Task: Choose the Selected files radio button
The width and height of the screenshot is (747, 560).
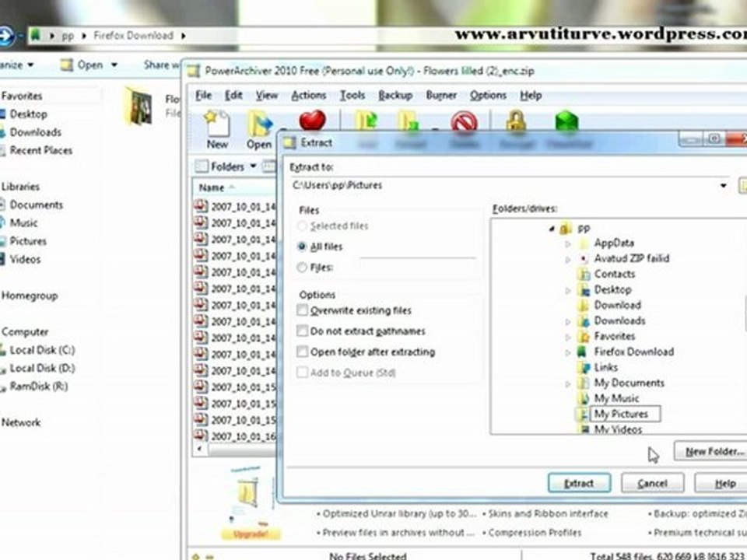Action: pyautogui.click(x=302, y=226)
